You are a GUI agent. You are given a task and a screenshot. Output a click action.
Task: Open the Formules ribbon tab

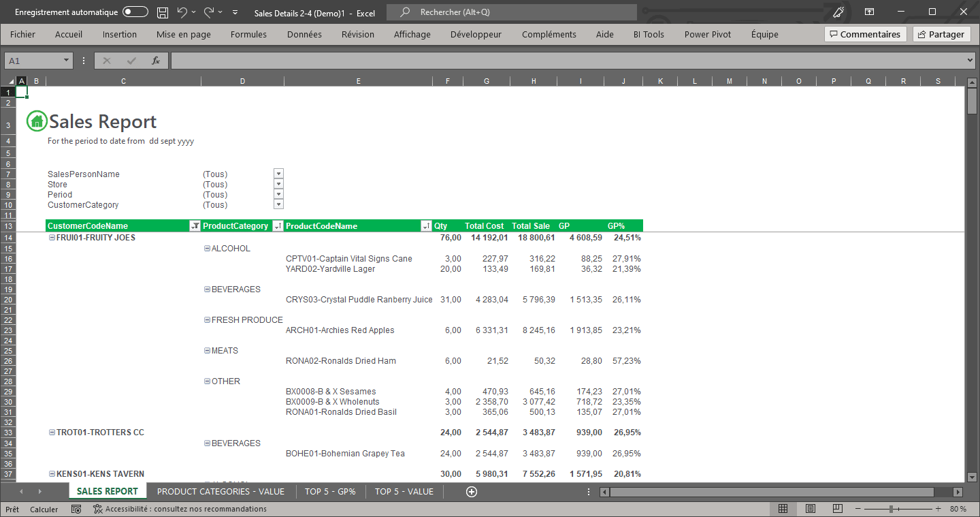248,34
